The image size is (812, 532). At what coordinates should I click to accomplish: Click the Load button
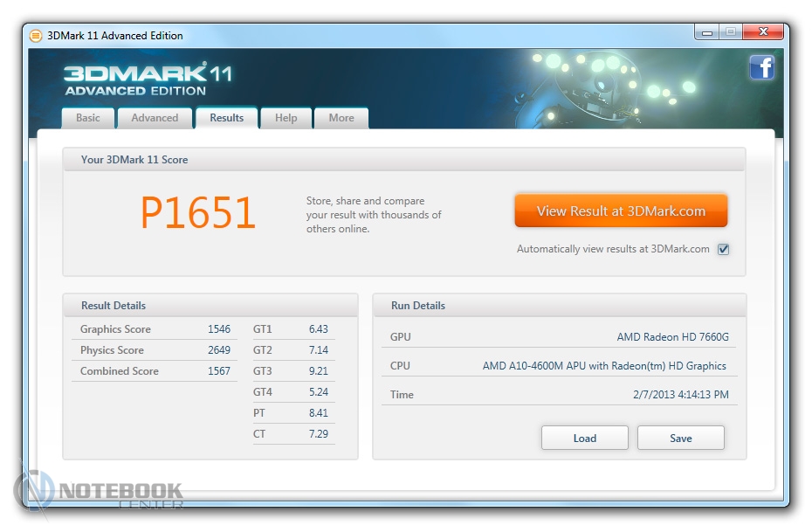coord(584,439)
